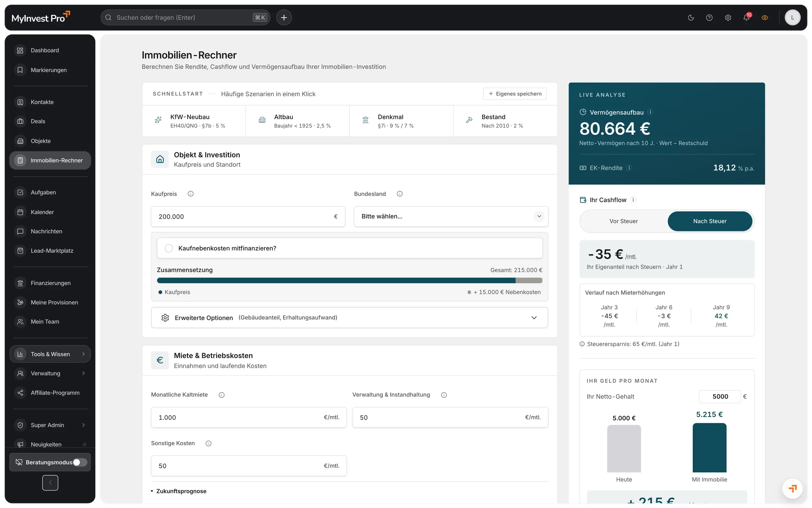Select the Altbau scenario
The width and height of the screenshot is (812, 508).
pos(297,121)
